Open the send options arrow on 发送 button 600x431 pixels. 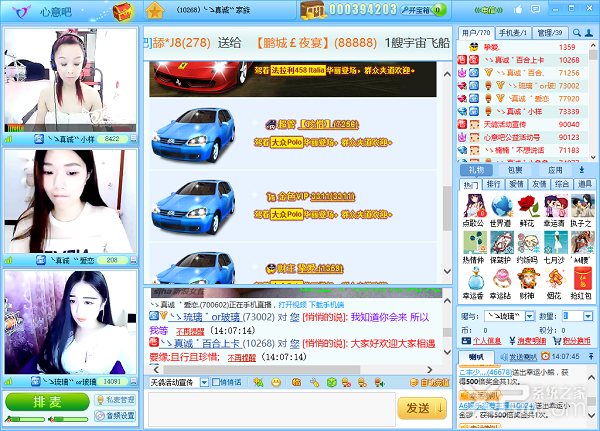tap(440, 408)
